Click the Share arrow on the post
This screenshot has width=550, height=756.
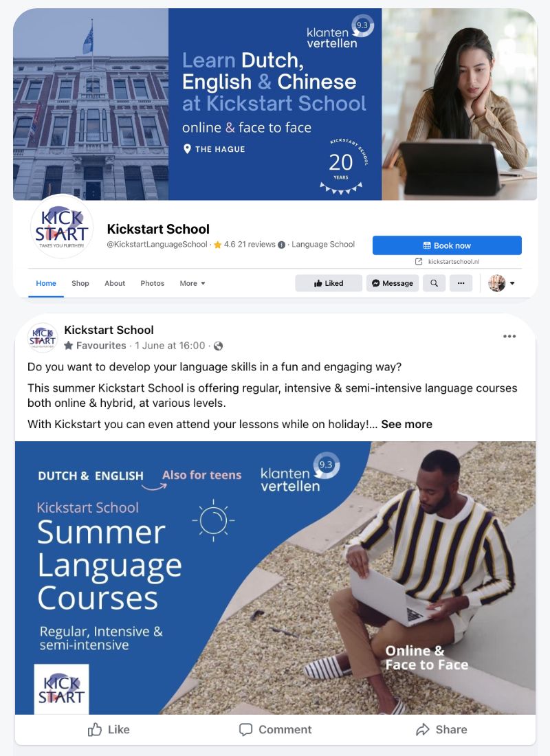[423, 729]
